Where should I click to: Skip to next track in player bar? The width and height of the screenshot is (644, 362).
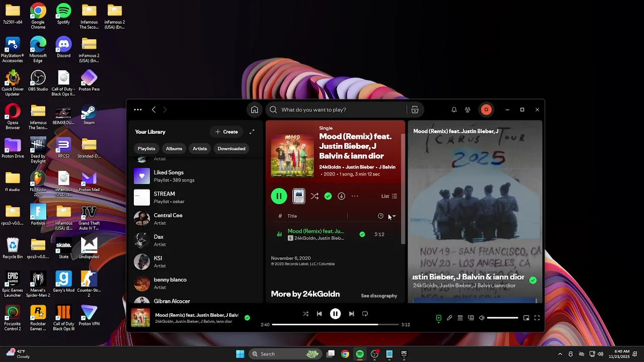coord(351,314)
